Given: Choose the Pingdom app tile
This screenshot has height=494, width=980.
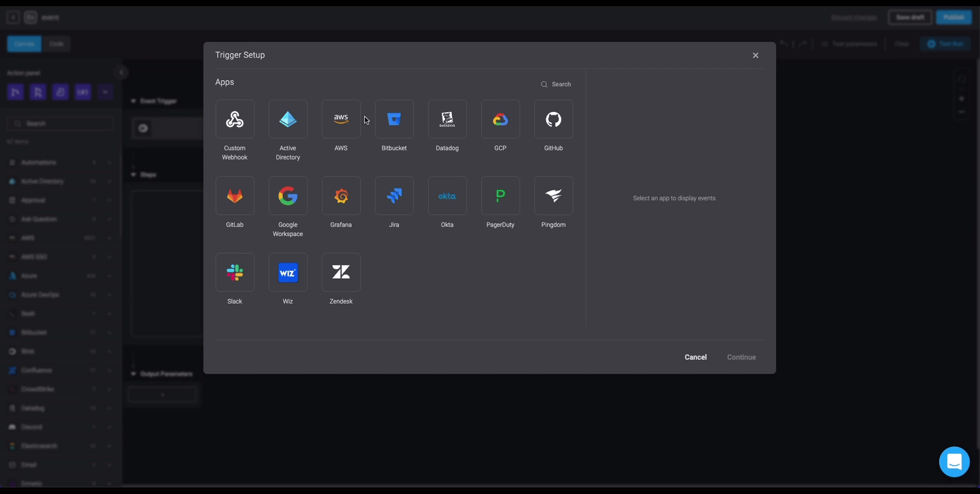Looking at the screenshot, I should tap(553, 196).
